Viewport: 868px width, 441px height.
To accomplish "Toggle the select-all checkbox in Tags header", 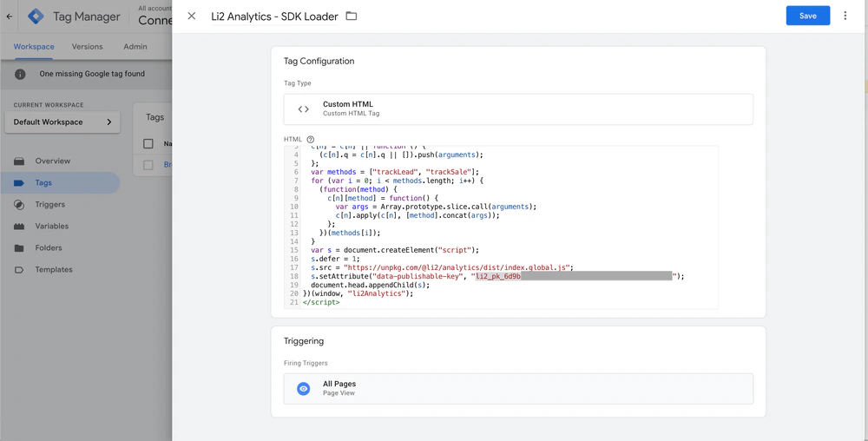I will coord(148,144).
